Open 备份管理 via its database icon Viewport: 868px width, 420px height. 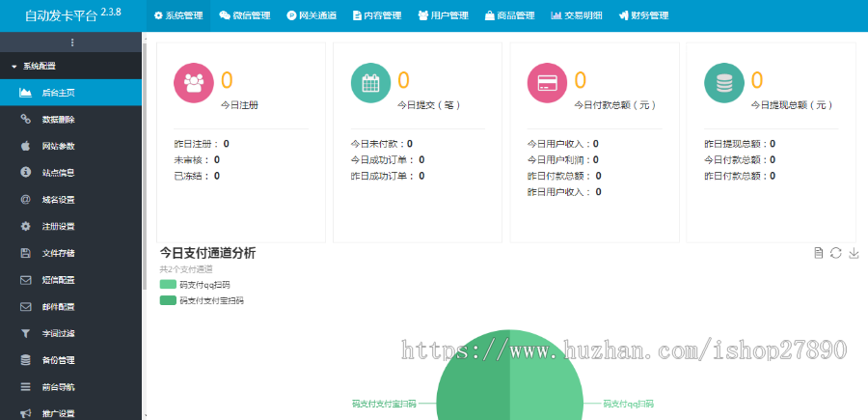click(25, 360)
